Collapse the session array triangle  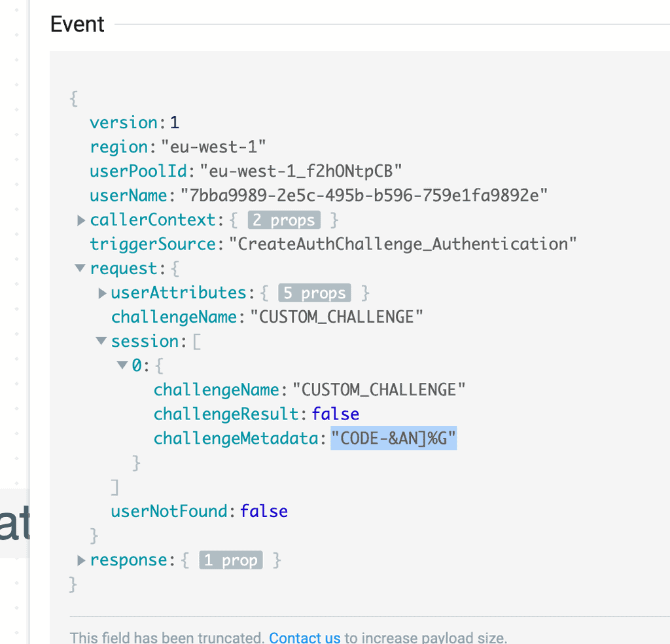click(x=101, y=341)
